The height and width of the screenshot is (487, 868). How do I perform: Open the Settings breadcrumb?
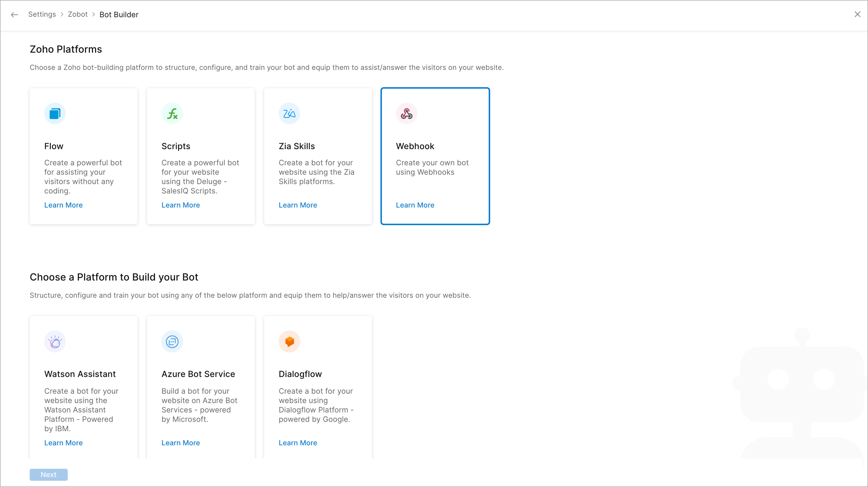click(42, 14)
